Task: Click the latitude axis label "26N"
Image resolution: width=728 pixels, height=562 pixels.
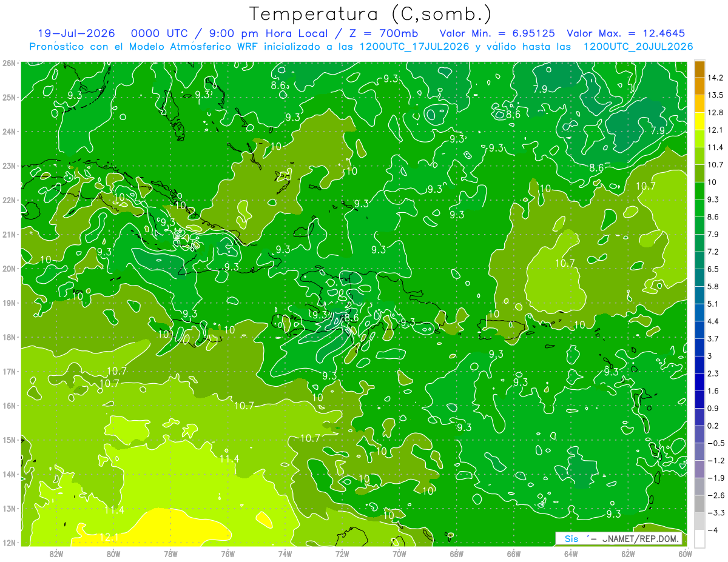Action: tap(8, 63)
